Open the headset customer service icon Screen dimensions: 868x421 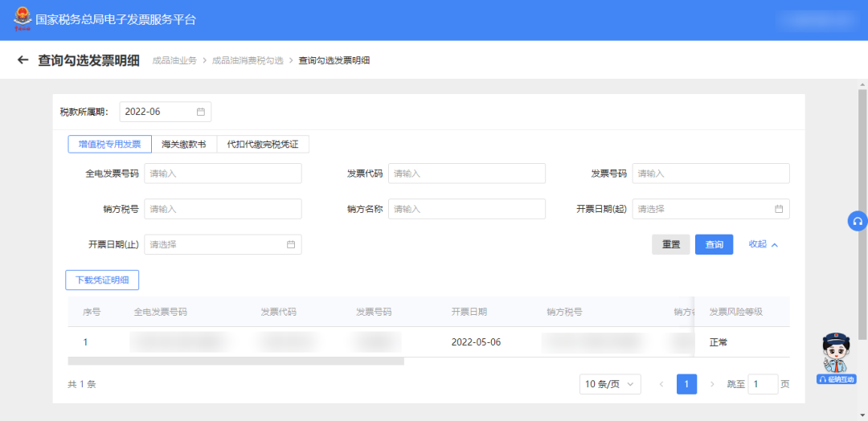[858, 222]
